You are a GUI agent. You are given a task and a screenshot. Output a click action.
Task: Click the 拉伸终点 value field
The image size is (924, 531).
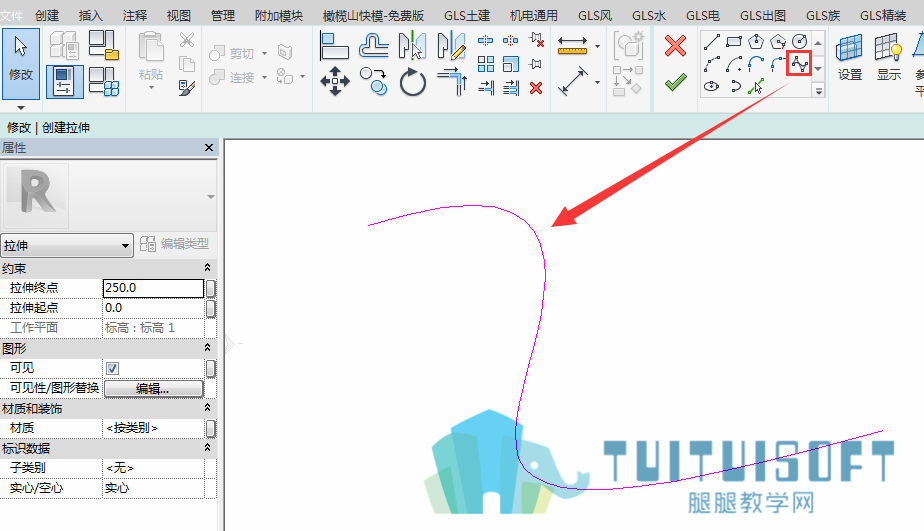153,288
